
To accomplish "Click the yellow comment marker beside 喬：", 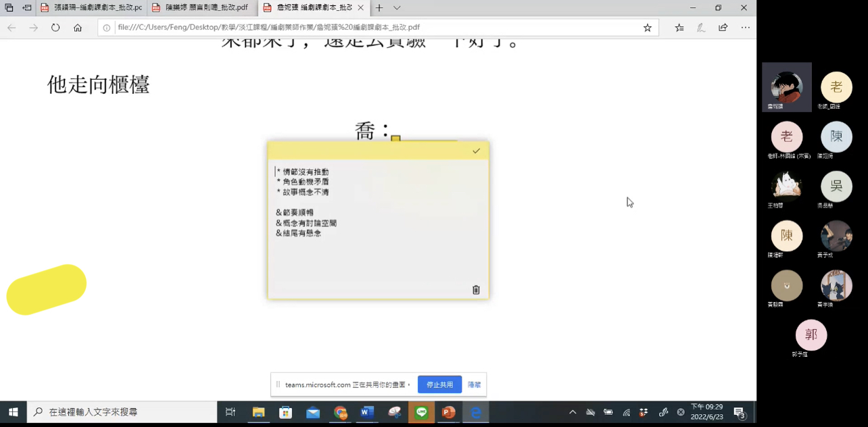I will point(395,139).
